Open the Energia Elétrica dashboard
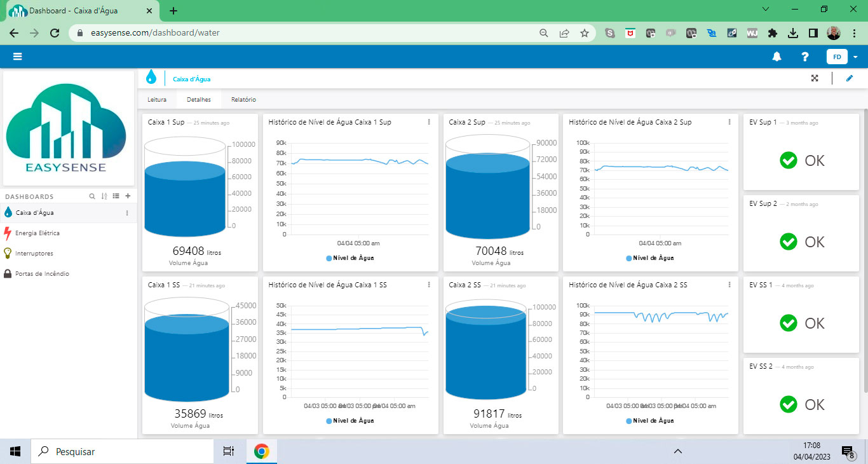Viewport: 868px width, 464px height. click(x=37, y=233)
